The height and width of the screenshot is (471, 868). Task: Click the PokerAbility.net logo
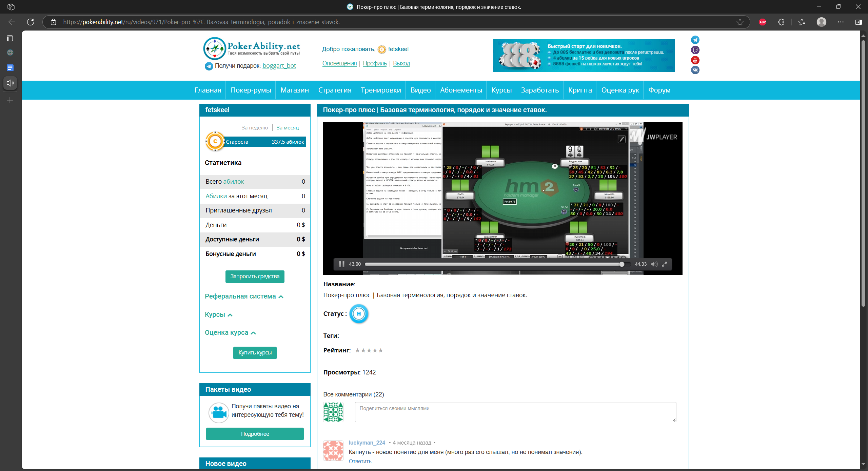point(252,48)
